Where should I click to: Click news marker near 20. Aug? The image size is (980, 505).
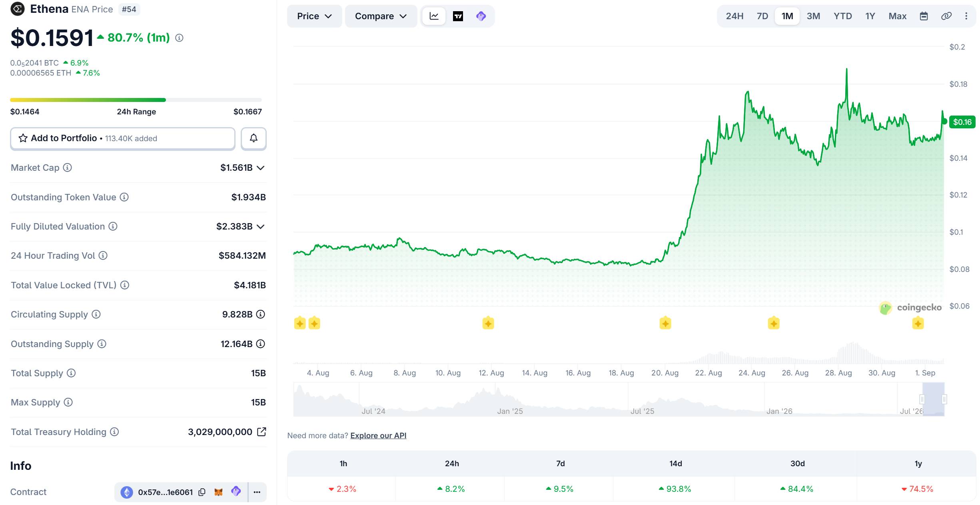click(x=665, y=323)
